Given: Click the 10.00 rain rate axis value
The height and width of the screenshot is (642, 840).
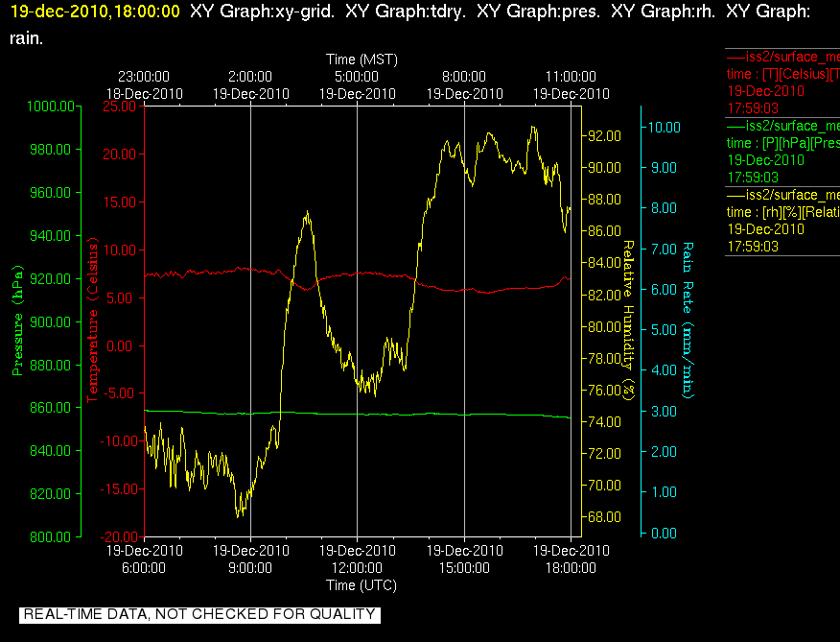Looking at the screenshot, I should pos(665,127).
